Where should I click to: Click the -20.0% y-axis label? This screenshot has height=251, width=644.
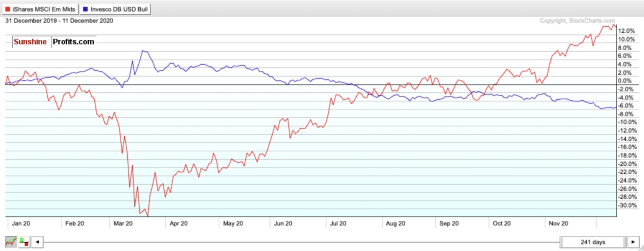click(x=627, y=164)
